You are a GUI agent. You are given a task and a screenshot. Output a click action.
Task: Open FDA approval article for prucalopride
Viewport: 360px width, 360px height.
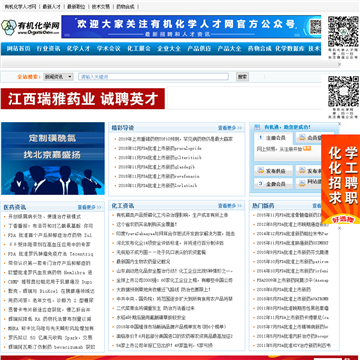[160, 148]
